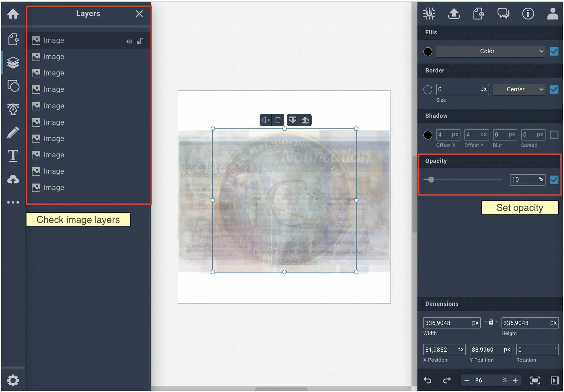This screenshot has width=564, height=392.
Task: Open the cloud upload image icon
Action: (13, 179)
